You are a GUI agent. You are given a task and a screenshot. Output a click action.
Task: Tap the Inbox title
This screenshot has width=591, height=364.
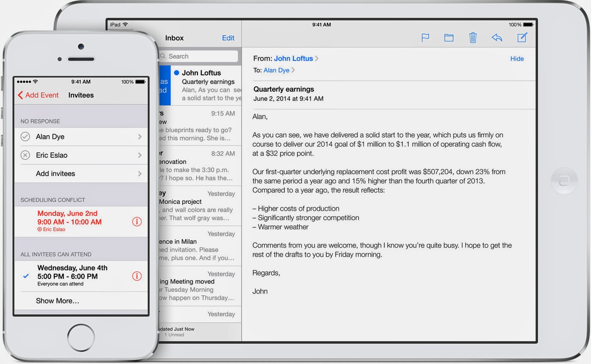(174, 38)
